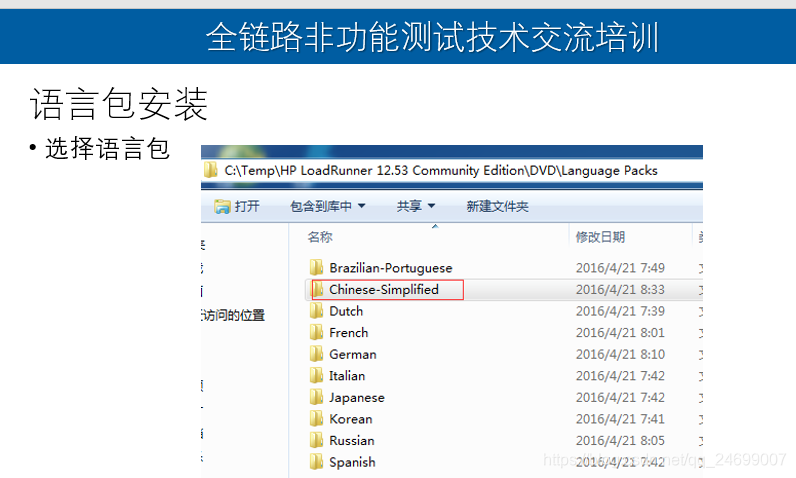
Task: Click Japanese row date 2016/4/21 7:42
Action: (620, 397)
